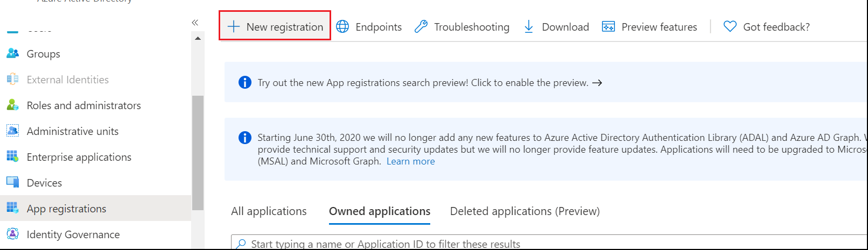Select Administrative units in sidebar
This screenshot has height=250, width=868.
pyautogui.click(x=72, y=131)
